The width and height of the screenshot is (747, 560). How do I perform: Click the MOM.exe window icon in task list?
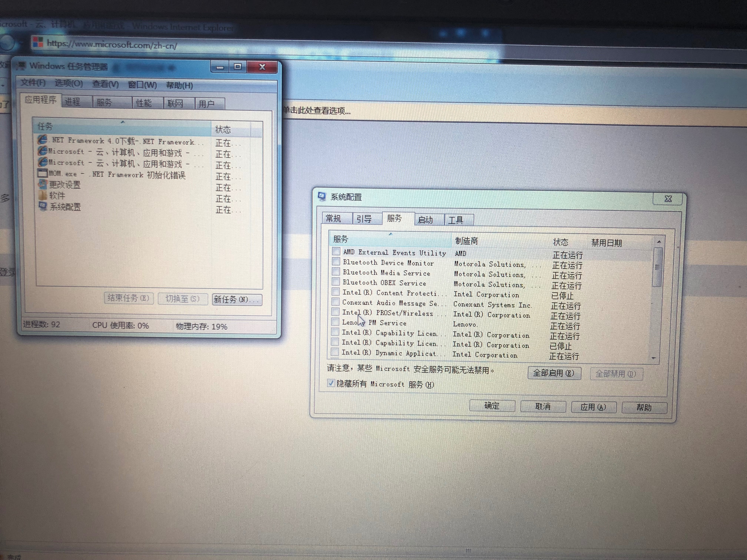point(43,174)
